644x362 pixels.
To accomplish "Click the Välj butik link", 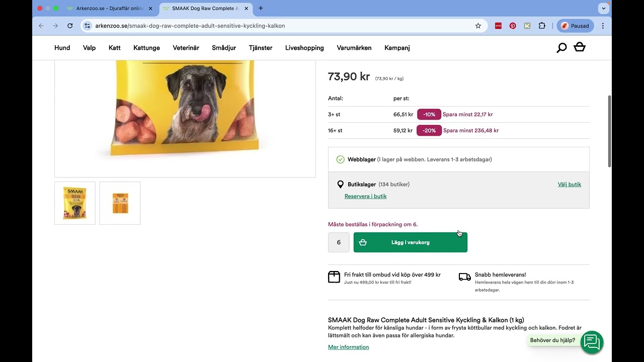I will [569, 185].
